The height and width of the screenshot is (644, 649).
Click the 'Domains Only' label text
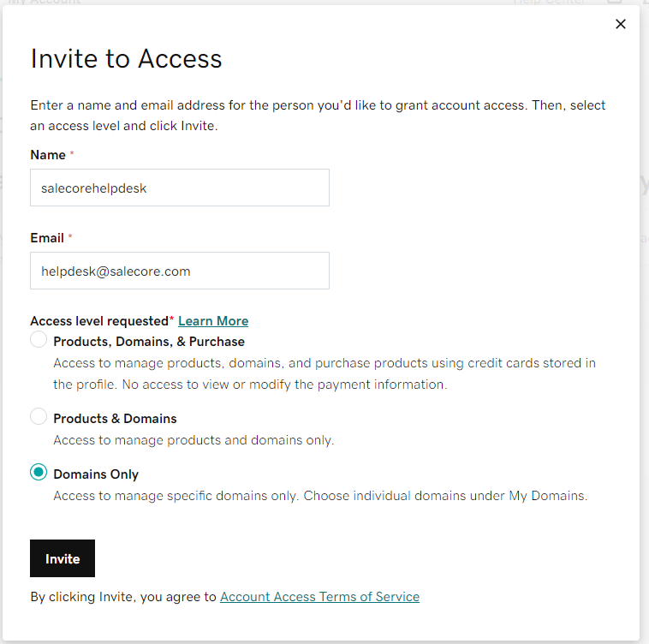click(96, 474)
